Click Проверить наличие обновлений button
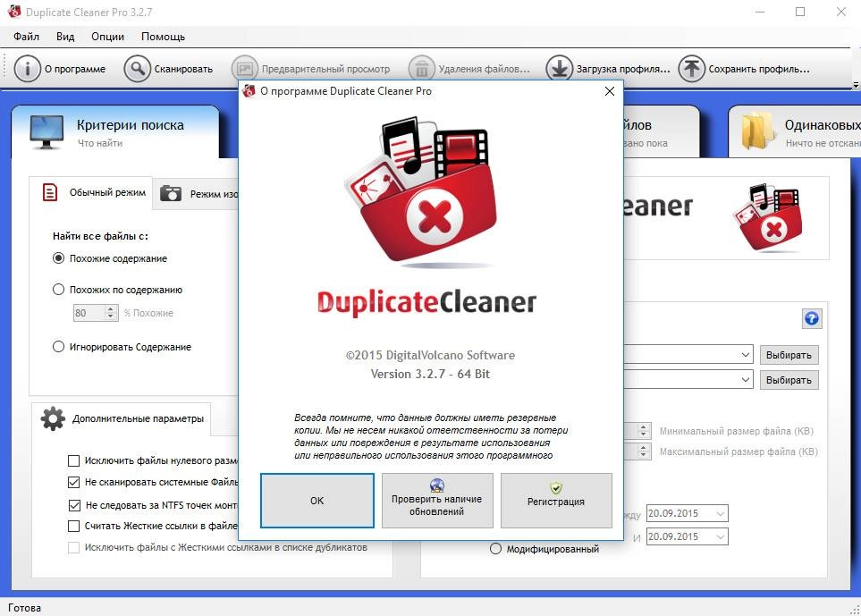The image size is (861, 616). pos(437,501)
